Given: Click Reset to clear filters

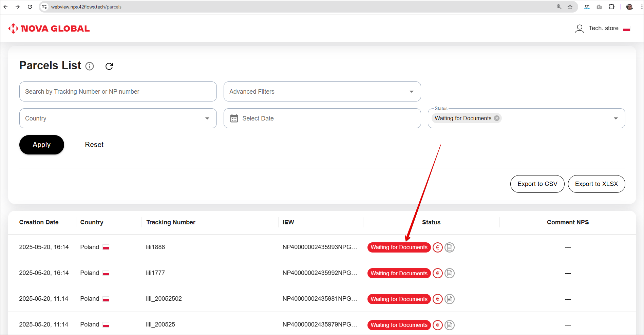Looking at the screenshot, I should point(94,145).
